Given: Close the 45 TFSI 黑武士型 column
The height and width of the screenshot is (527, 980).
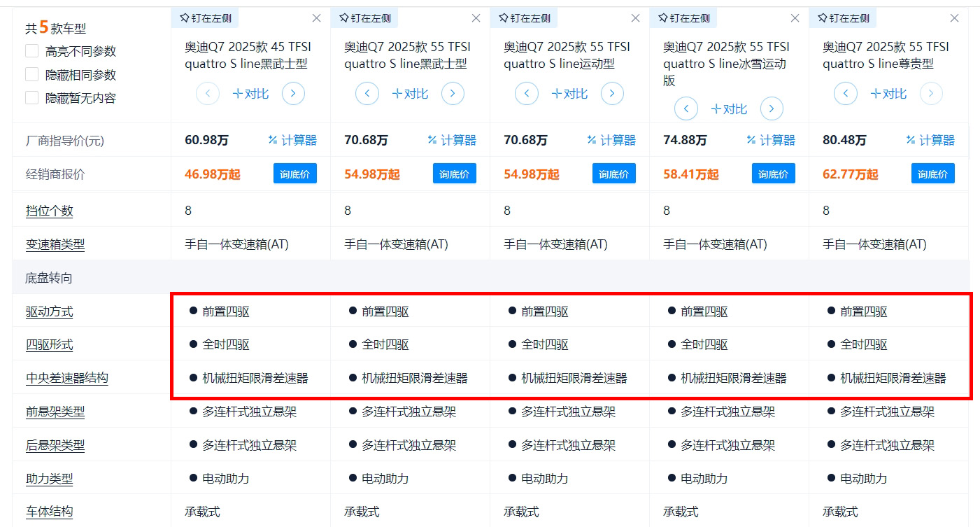Looking at the screenshot, I should coord(317,18).
